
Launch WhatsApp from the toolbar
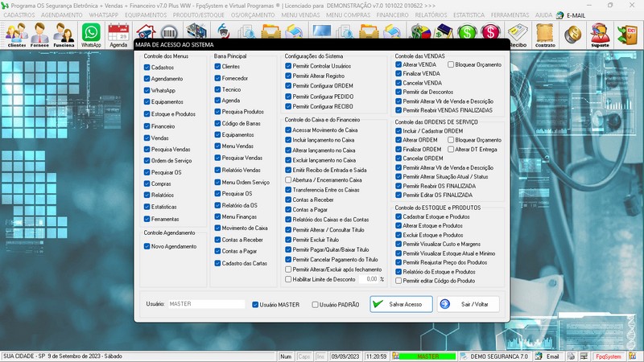(x=92, y=35)
